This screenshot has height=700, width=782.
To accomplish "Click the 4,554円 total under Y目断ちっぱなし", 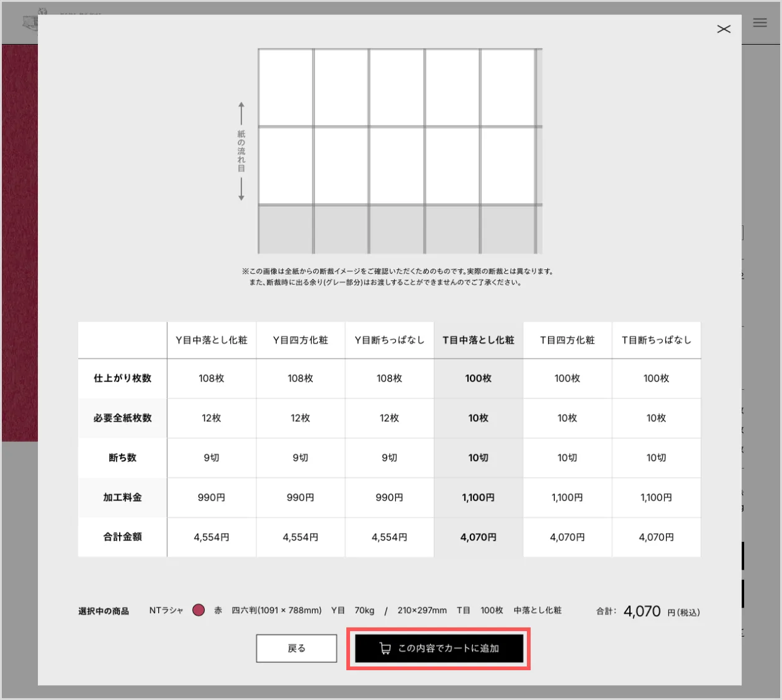I will click(389, 537).
